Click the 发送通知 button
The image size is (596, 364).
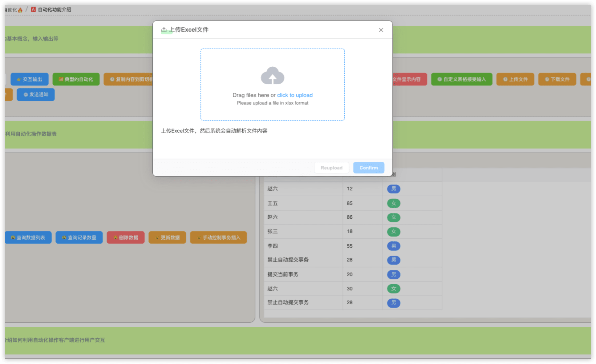(x=36, y=95)
